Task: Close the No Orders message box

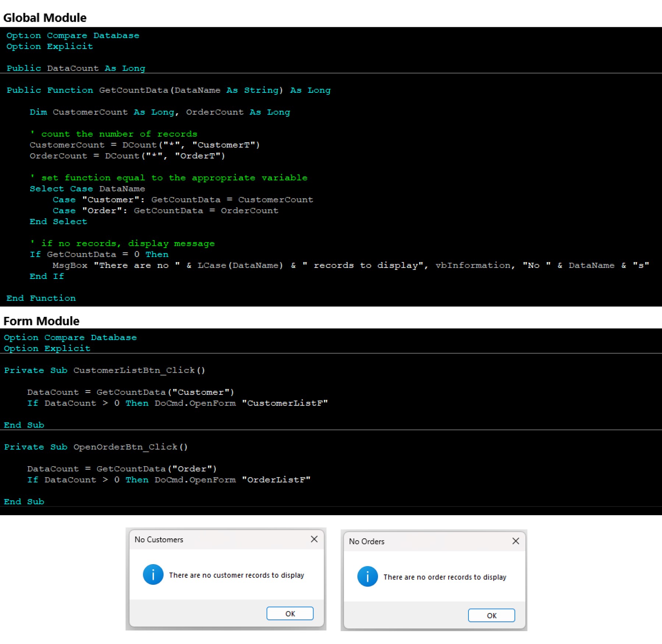Action: [x=515, y=541]
